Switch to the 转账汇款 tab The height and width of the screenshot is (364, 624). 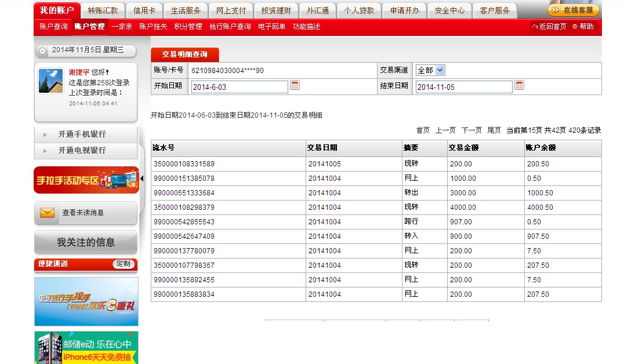pyautogui.click(x=103, y=10)
